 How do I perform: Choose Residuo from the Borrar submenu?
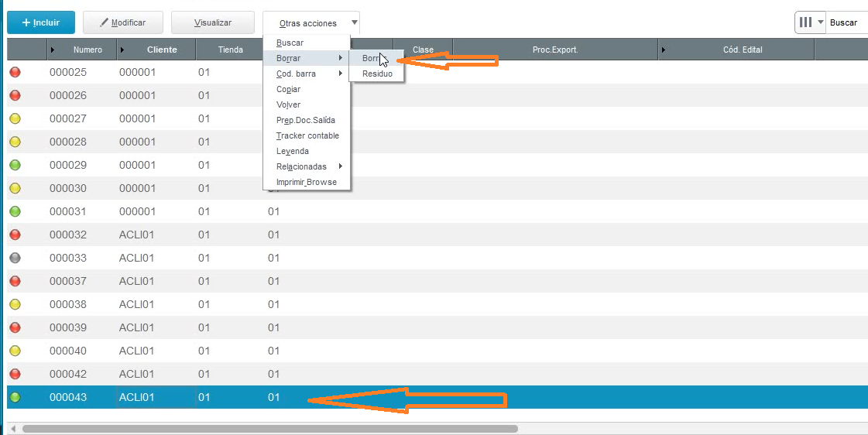click(377, 74)
